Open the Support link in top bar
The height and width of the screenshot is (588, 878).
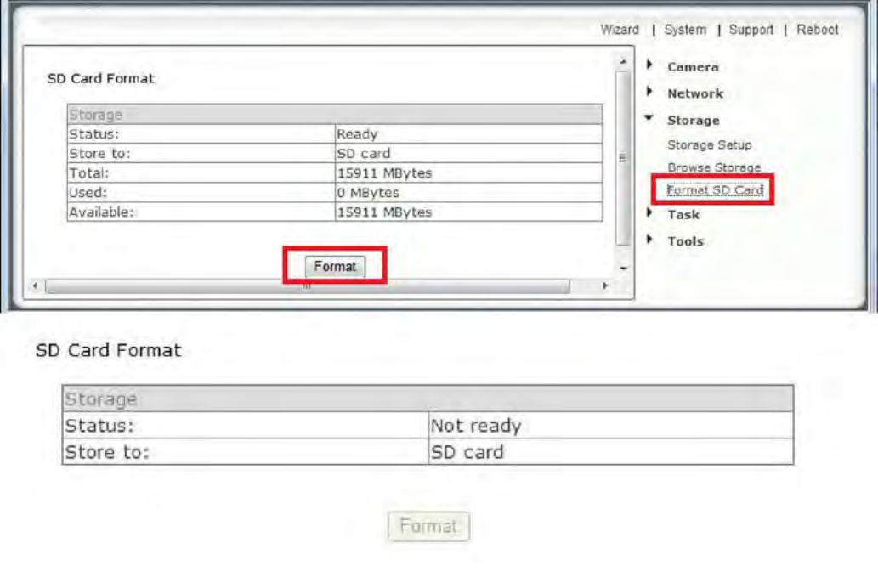(751, 30)
